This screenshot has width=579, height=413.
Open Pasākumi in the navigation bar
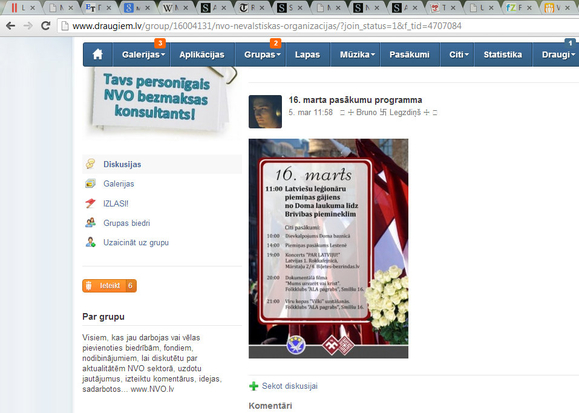[409, 55]
